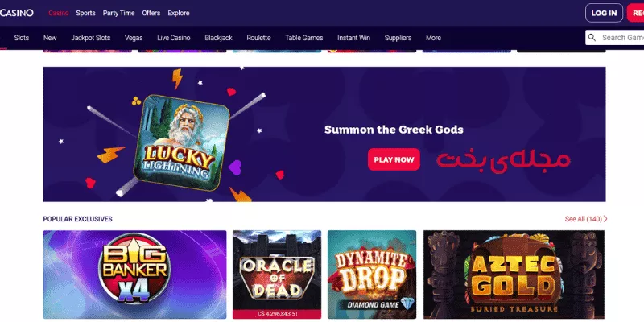This screenshot has width=644, height=322.
Task: View all 140 popular exclusives
Action: coord(583,219)
